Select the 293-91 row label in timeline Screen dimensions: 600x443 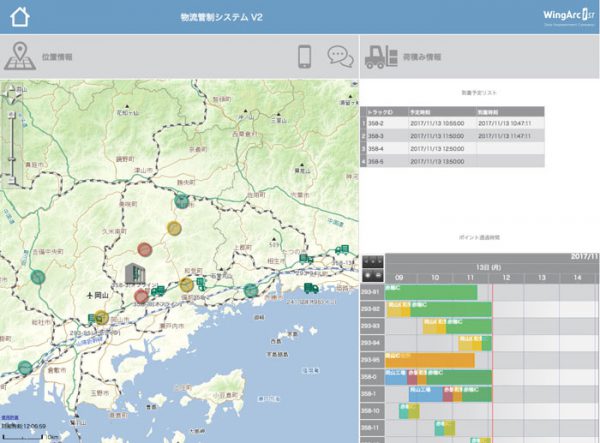click(370, 293)
